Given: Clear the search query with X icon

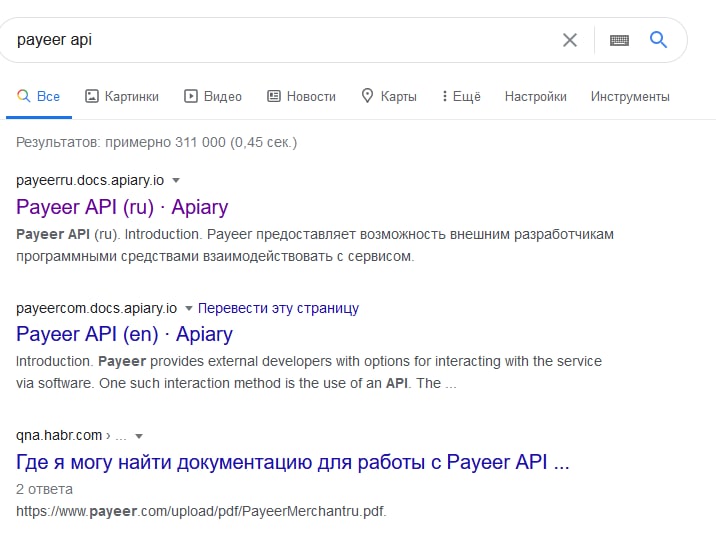Looking at the screenshot, I should pyautogui.click(x=570, y=40).
